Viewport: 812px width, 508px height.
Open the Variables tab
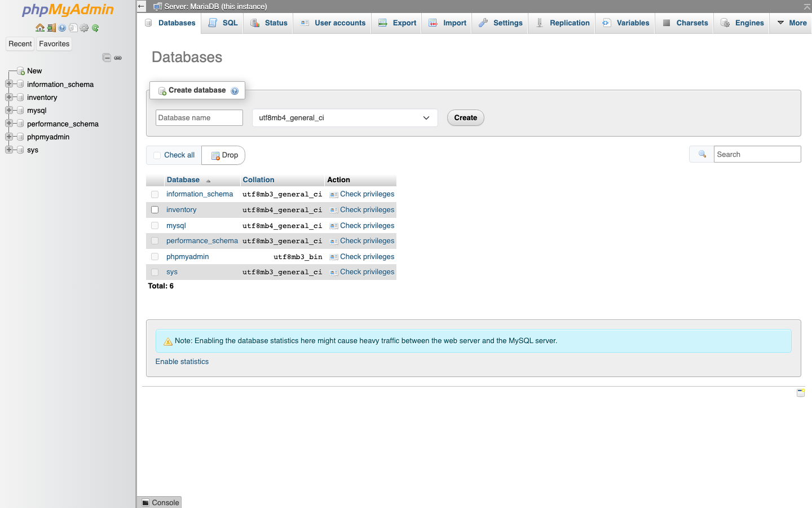tap(625, 23)
